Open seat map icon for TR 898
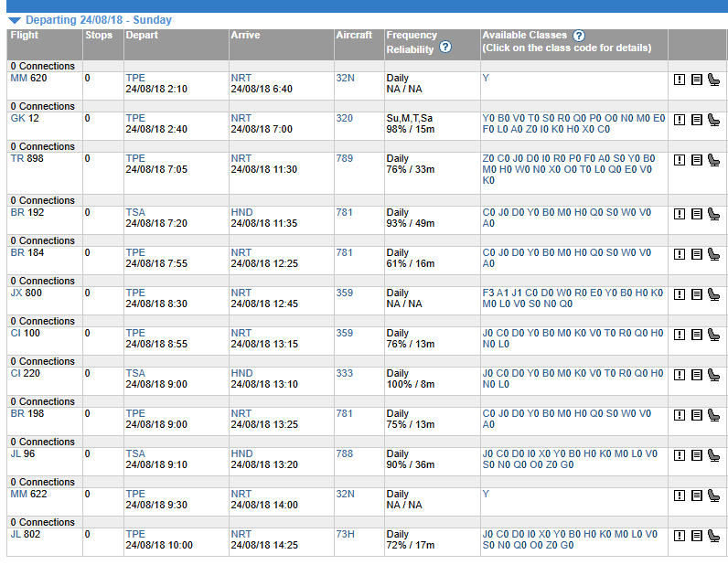Screen dimensions: 728x565 (713, 160)
